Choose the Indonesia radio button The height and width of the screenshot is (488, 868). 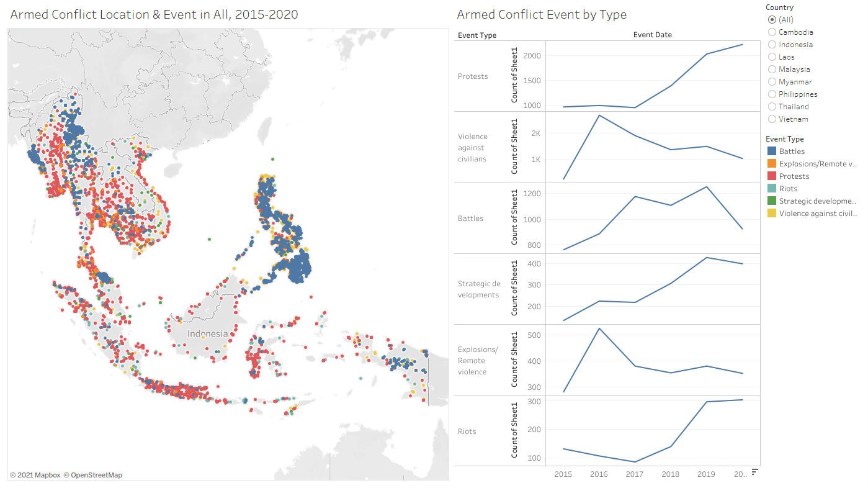[772, 45]
